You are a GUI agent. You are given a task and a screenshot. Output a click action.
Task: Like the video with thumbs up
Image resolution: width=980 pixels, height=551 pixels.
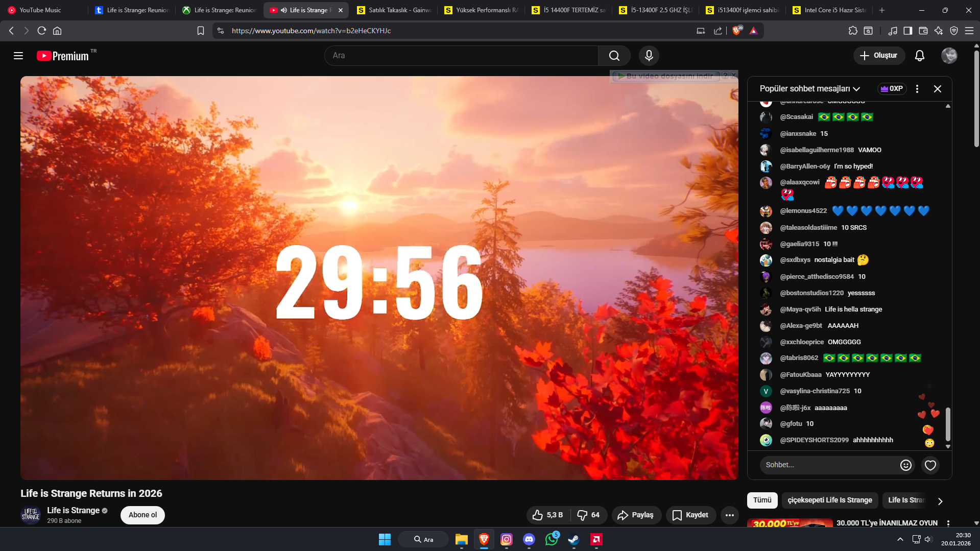[x=547, y=515]
